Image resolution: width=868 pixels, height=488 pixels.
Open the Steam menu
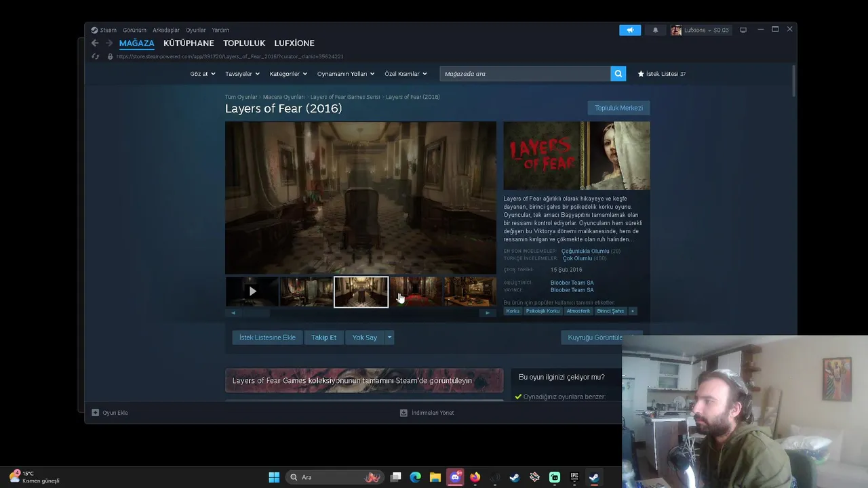[x=104, y=30]
